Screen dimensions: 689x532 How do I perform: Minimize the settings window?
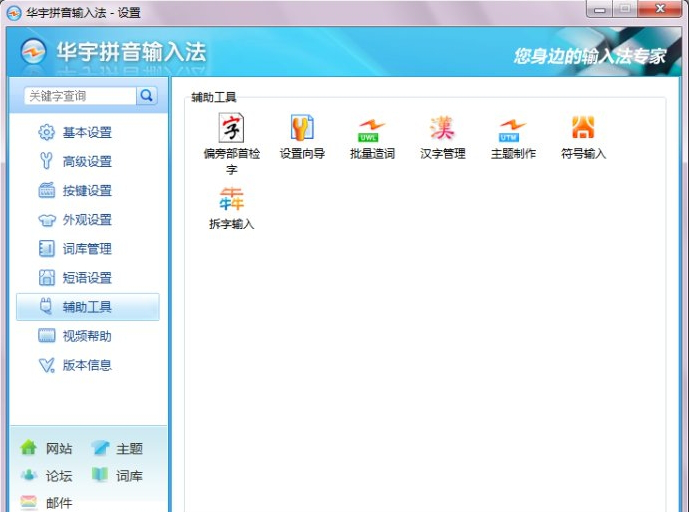[599, 9]
